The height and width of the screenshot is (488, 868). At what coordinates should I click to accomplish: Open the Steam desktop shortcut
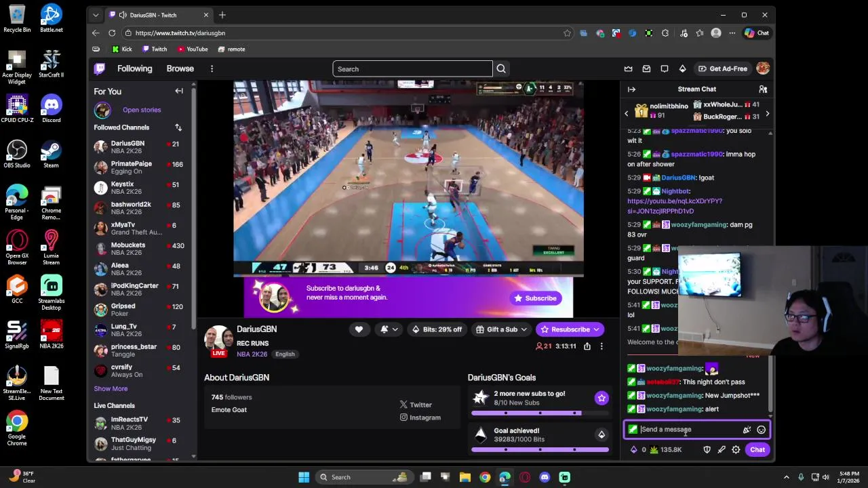point(51,154)
